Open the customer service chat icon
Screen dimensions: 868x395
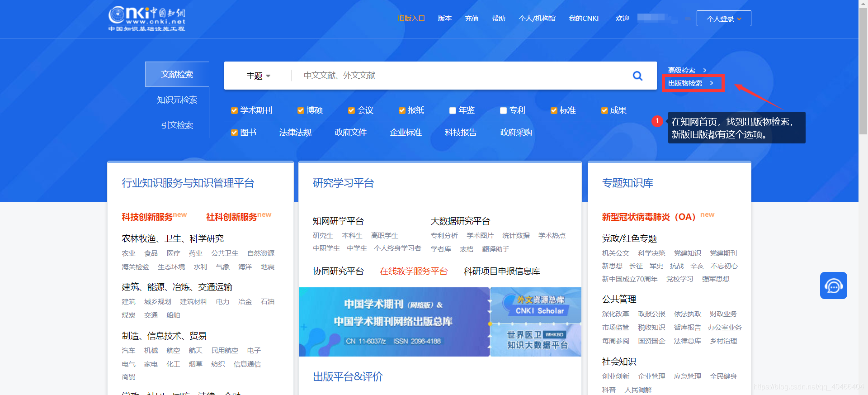pyautogui.click(x=833, y=286)
